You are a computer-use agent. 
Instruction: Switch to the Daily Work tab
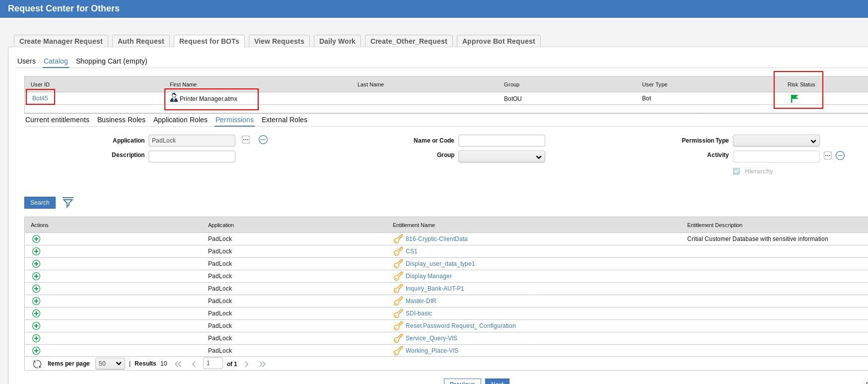tap(337, 41)
